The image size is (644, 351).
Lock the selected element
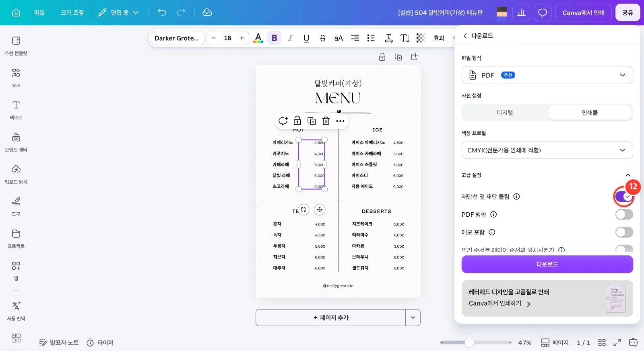297,121
